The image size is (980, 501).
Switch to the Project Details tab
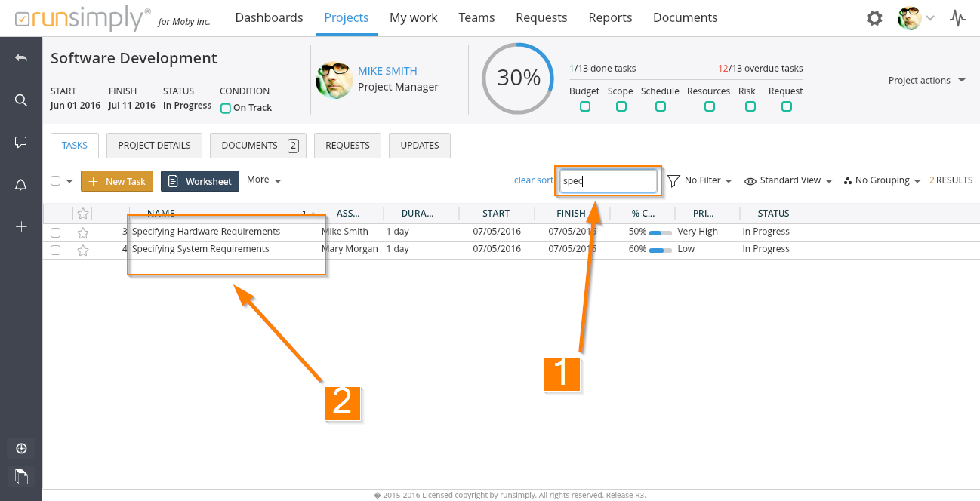coord(154,146)
